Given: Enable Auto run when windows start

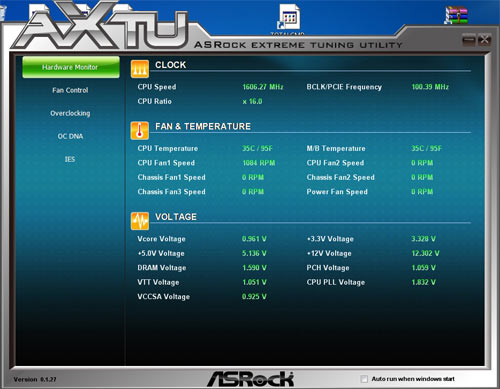Looking at the screenshot, I should click(x=364, y=379).
